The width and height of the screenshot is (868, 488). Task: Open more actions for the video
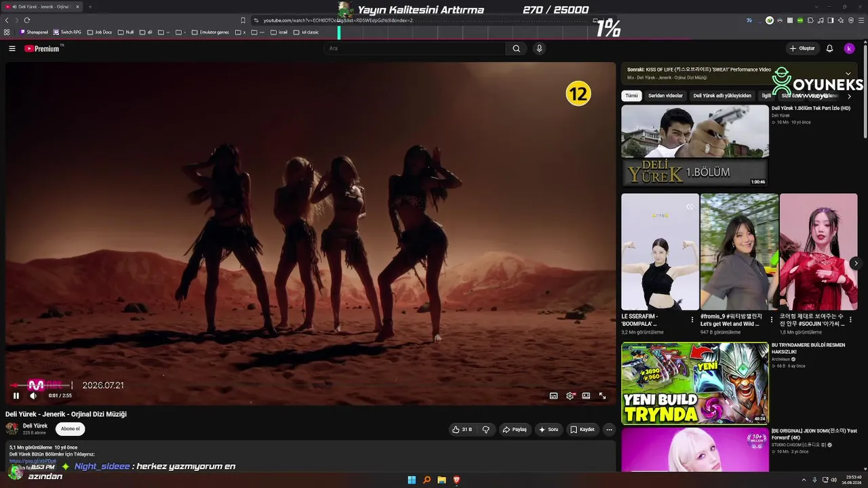(x=609, y=430)
